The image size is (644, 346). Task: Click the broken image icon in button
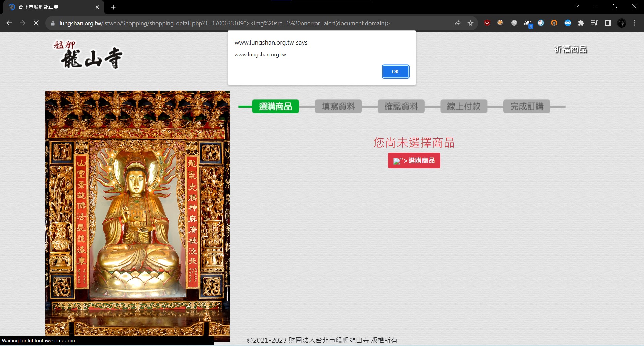(x=397, y=161)
